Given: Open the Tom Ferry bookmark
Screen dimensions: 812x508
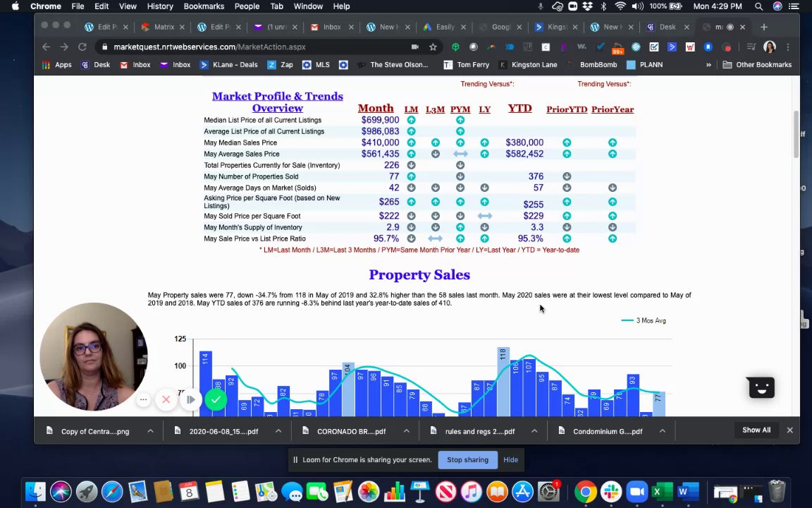Looking at the screenshot, I should (466, 65).
